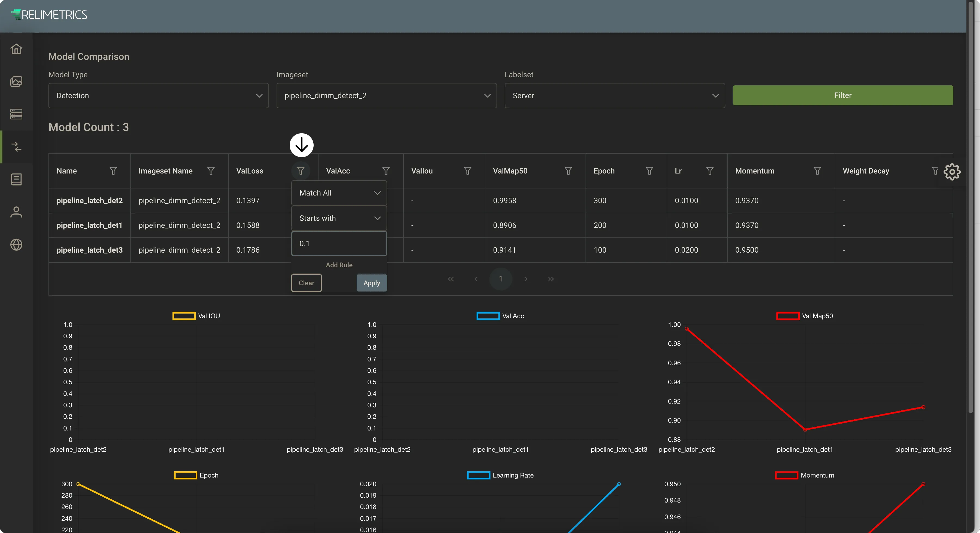The width and height of the screenshot is (980, 533).
Task: Click the Epoch column filter icon
Action: (x=650, y=171)
